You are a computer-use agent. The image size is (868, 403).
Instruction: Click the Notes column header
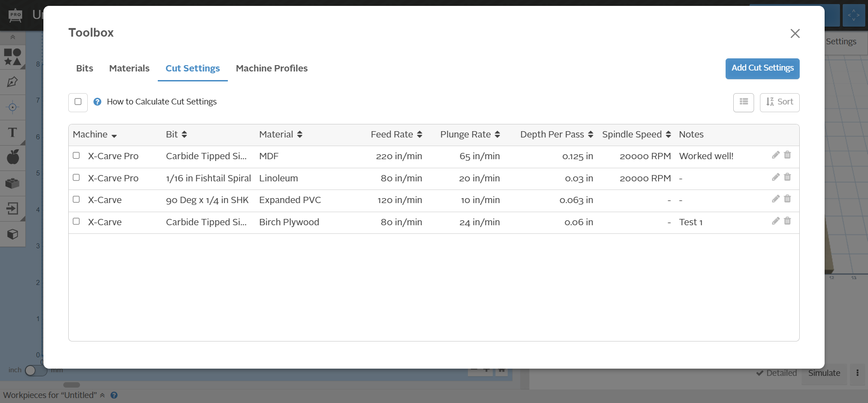pyautogui.click(x=691, y=134)
